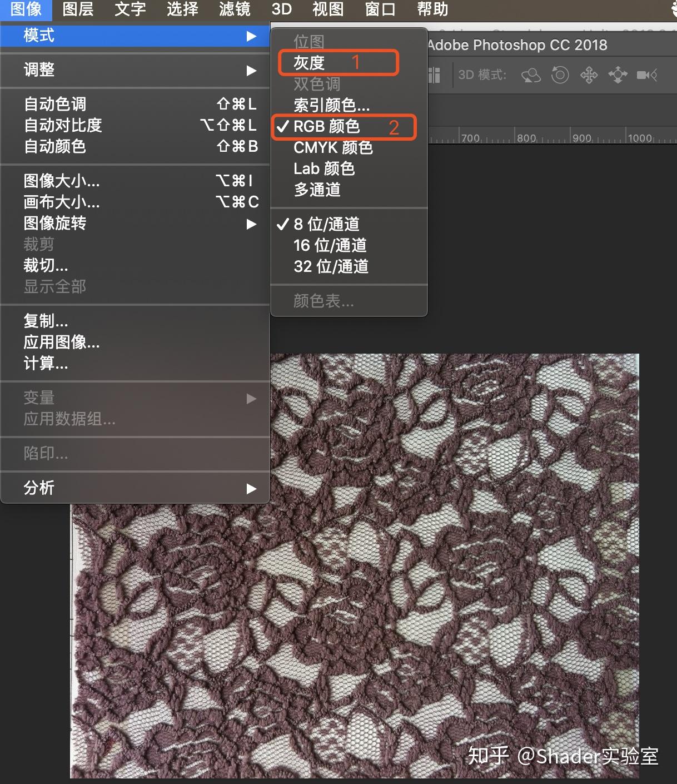
Task: Click the 3D slide mode icon
Action: click(618, 75)
